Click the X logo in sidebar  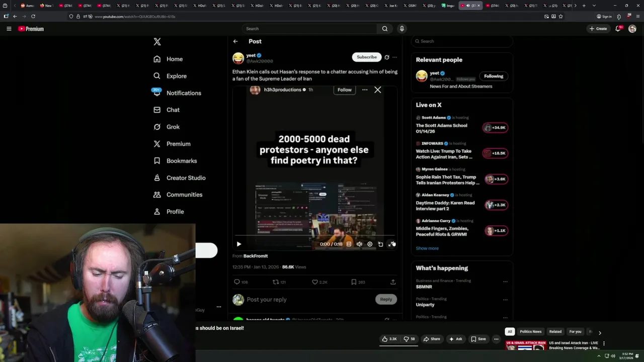(x=157, y=42)
